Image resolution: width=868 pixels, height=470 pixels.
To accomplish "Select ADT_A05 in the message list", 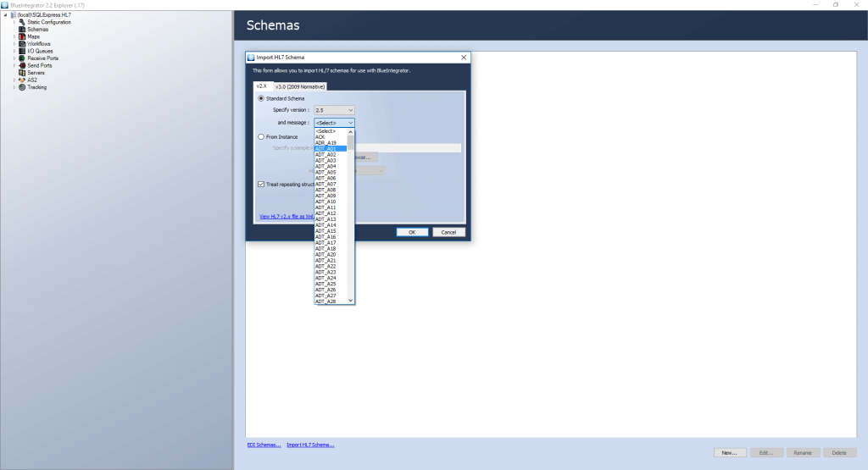I will click(x=331, y=172).
